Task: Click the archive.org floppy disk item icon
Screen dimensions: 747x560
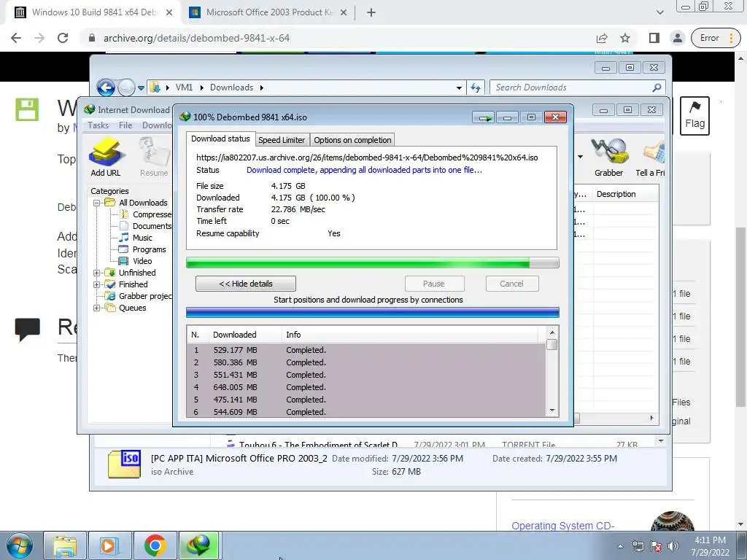Action: tap(27, 109)
